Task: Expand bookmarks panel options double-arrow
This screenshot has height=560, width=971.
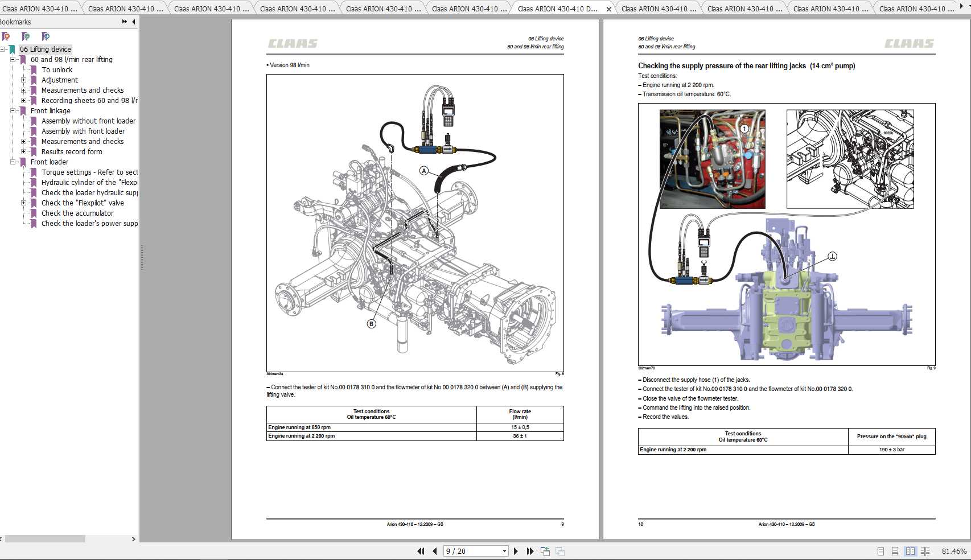Action: coord(125,22)
